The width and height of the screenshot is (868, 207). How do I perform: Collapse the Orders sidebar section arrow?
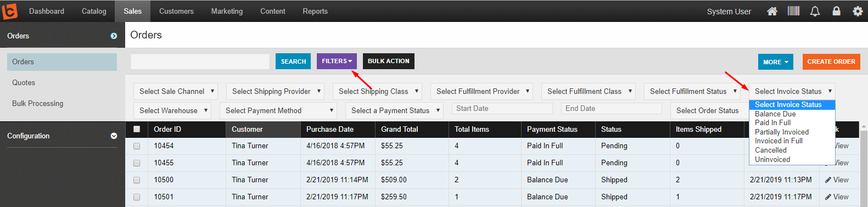coord(114,36)
